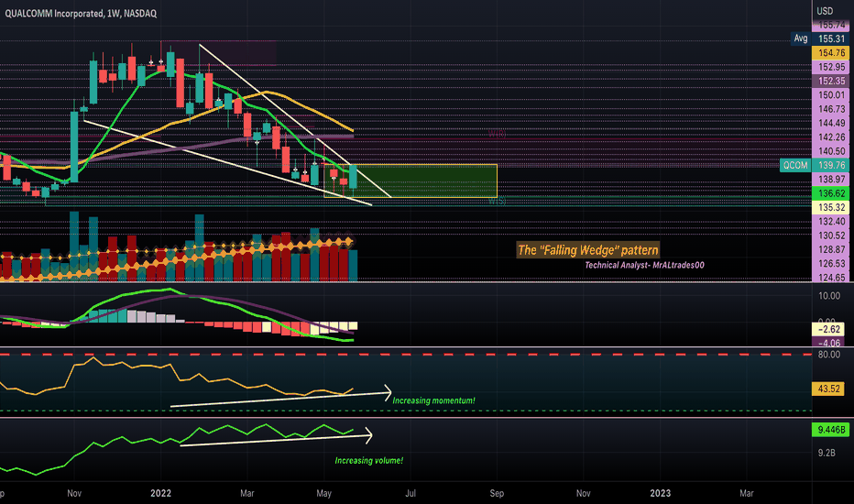The image size is (854, 504).
Task: Click the 2023 label on time axis
Action: point(660,493)
